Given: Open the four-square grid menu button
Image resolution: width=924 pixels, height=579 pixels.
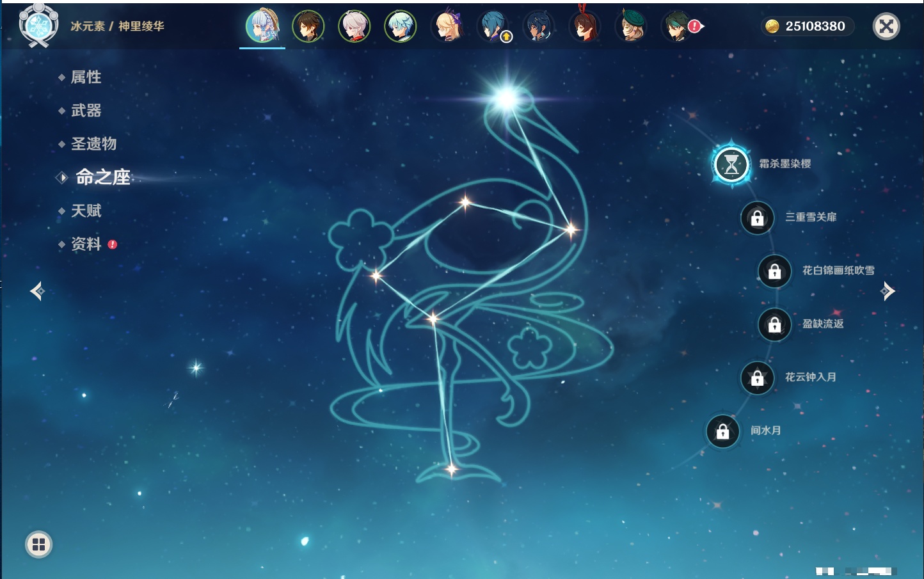Looking at the screenshot, I should [x=38, y=544].
